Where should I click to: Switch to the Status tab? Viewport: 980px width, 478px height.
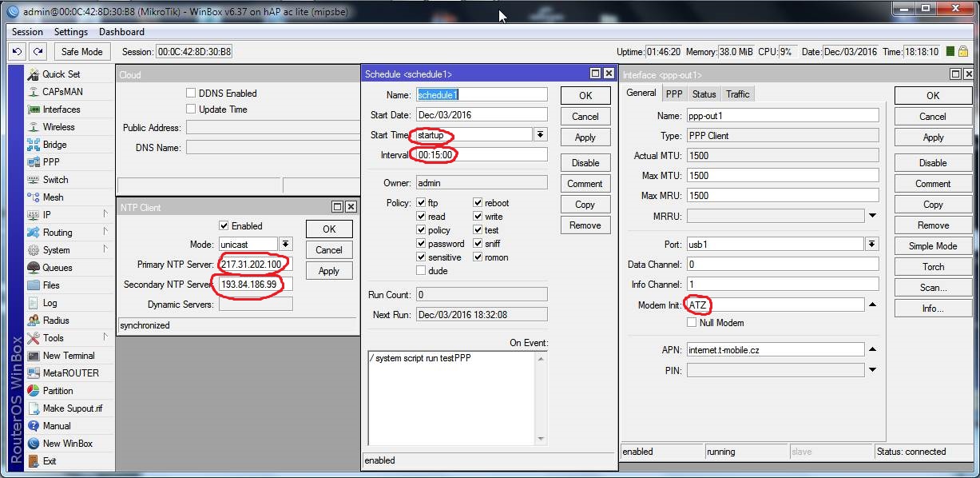(x=704, y=94)
